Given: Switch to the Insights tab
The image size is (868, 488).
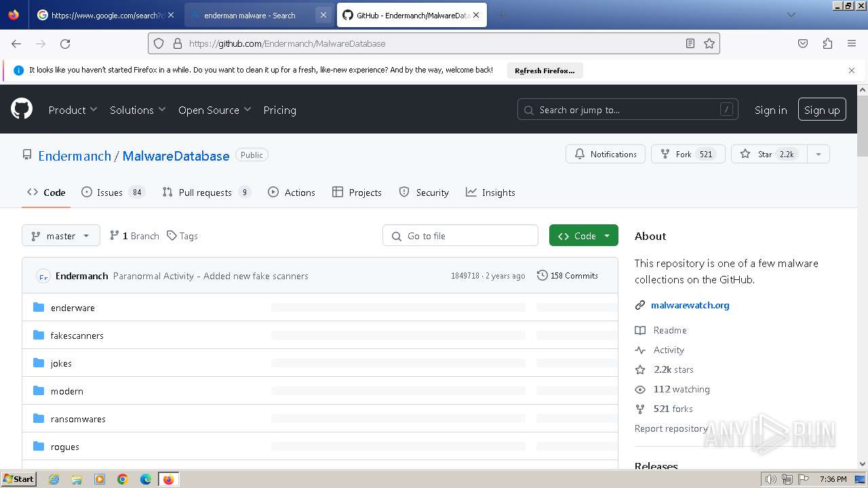Looking at the screenshot, I should (x=490, y=192).
